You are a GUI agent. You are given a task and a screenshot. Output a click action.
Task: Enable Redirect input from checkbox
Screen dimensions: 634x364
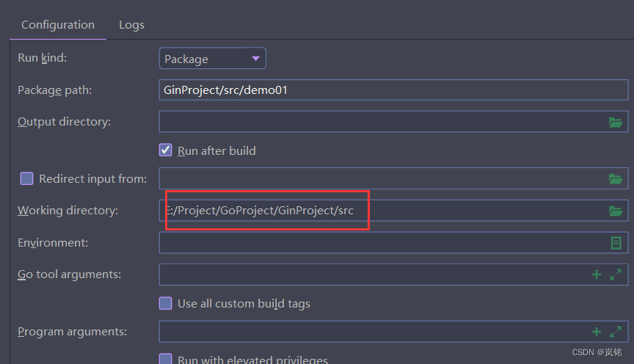coord(26,178)
